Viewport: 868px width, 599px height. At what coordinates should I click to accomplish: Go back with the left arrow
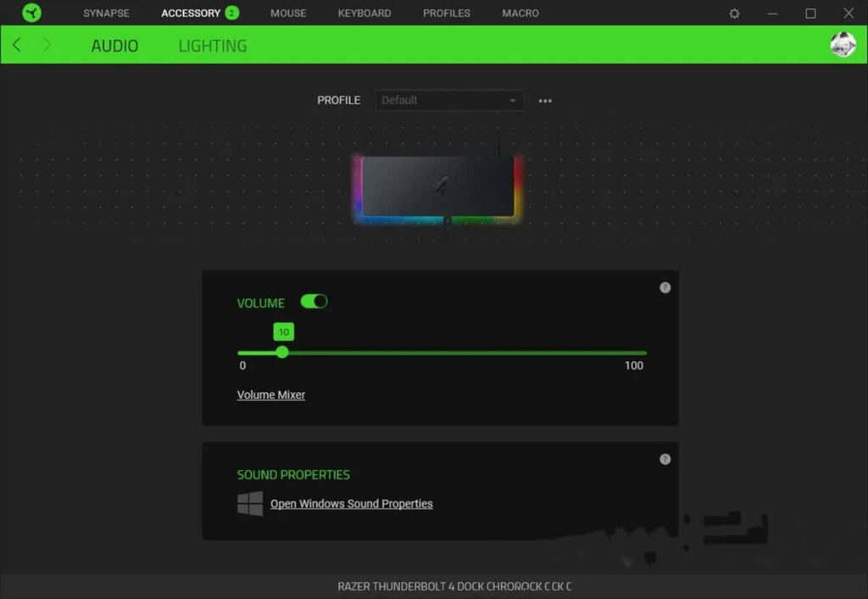tap(17, 45)
